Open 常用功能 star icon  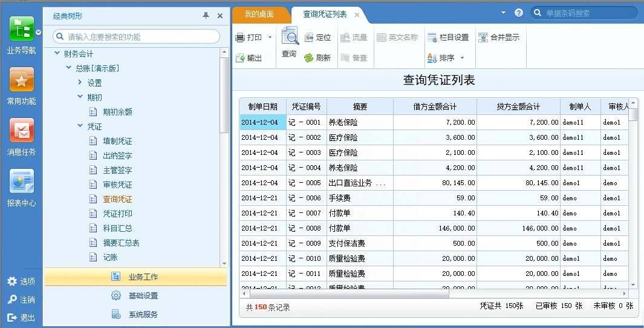[21, 80]
